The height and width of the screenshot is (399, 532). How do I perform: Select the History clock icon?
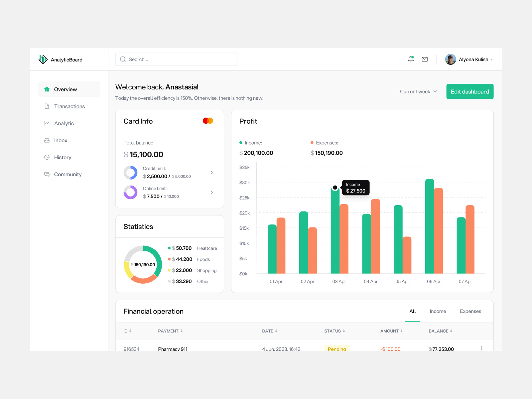point(47,157)
